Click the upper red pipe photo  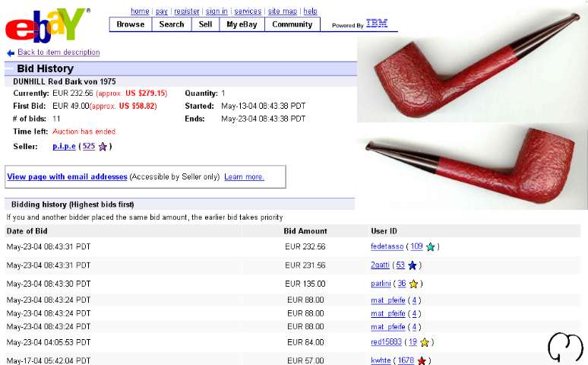point(472,65)
